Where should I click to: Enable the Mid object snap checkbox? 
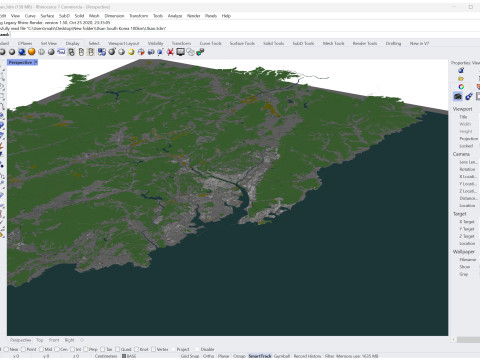pyautogui.click(x=41, y=349)
